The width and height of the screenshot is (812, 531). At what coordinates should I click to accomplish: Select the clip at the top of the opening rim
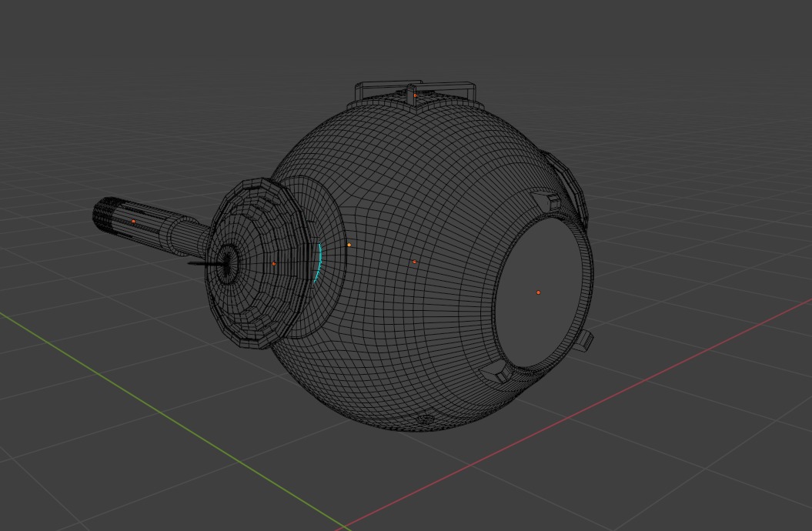click(546, 201)
